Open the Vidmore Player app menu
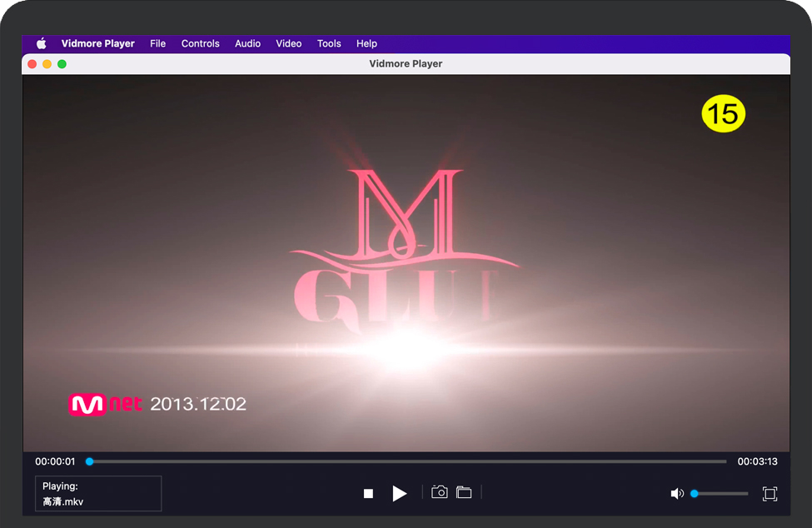Image resolution: width=812 pixels, height=528 pixels. coord(97,43)
